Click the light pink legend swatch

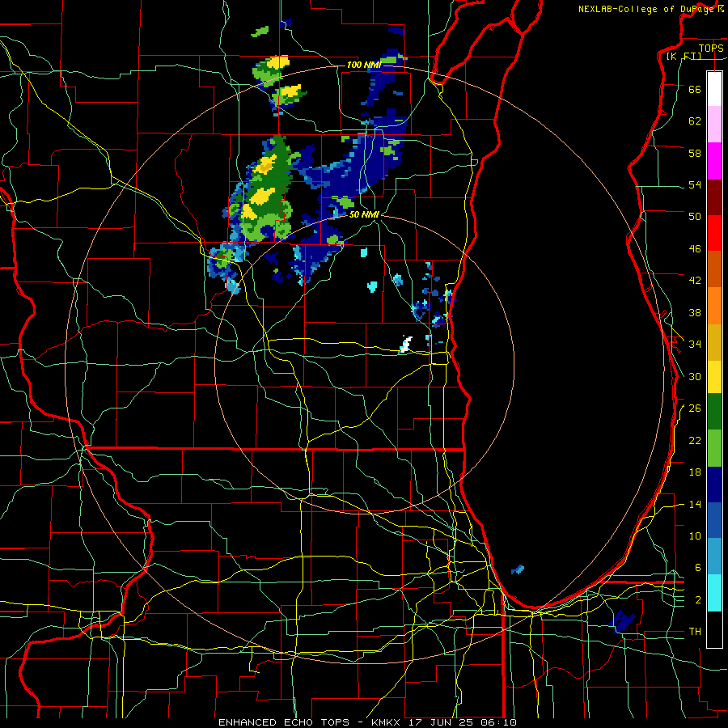coord(714,124)
